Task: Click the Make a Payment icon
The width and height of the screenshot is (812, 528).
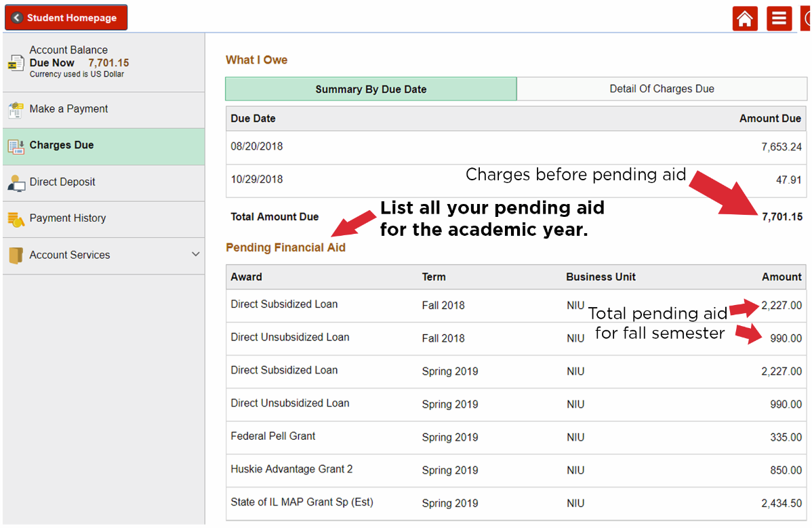Action: coord(16,110)
